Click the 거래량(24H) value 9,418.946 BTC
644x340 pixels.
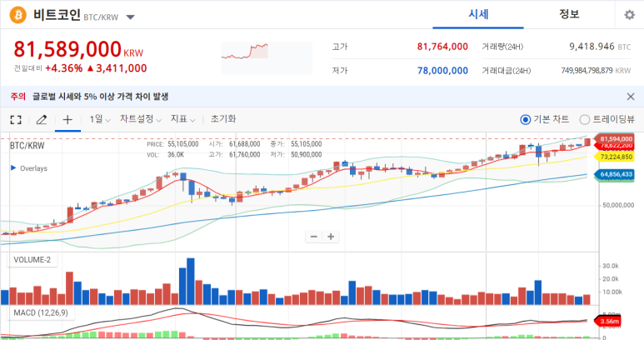[x=600, y=47]
